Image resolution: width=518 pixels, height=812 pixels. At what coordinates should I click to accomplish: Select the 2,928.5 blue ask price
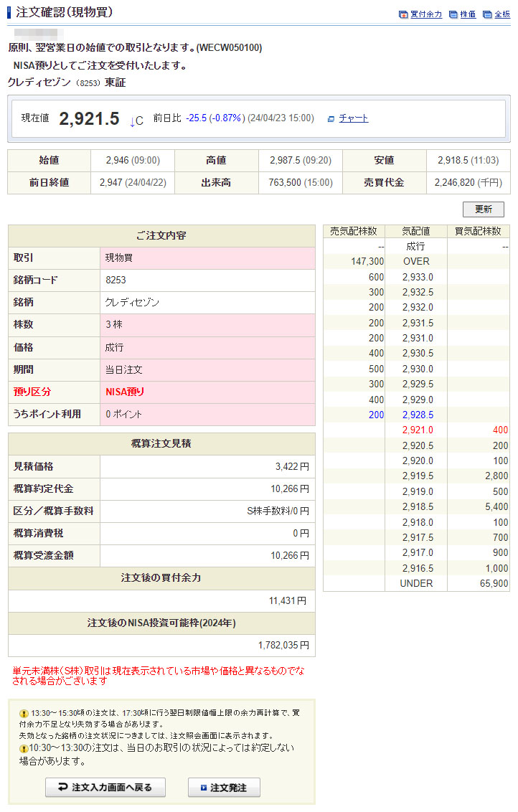pos(417,415)
